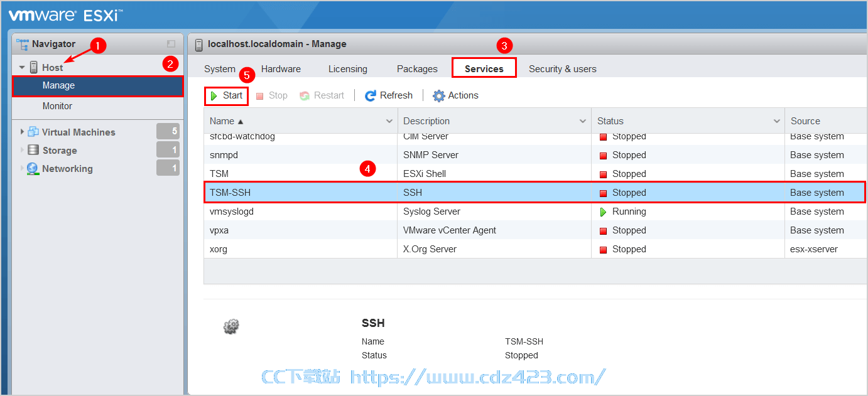The height and width of the screenshot is (396, 868).
Task: Click the Host server icon
Action: click(34, 67)
